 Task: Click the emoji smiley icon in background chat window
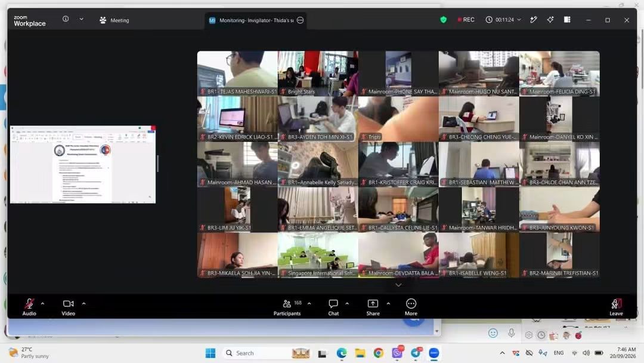coord(493,333)
